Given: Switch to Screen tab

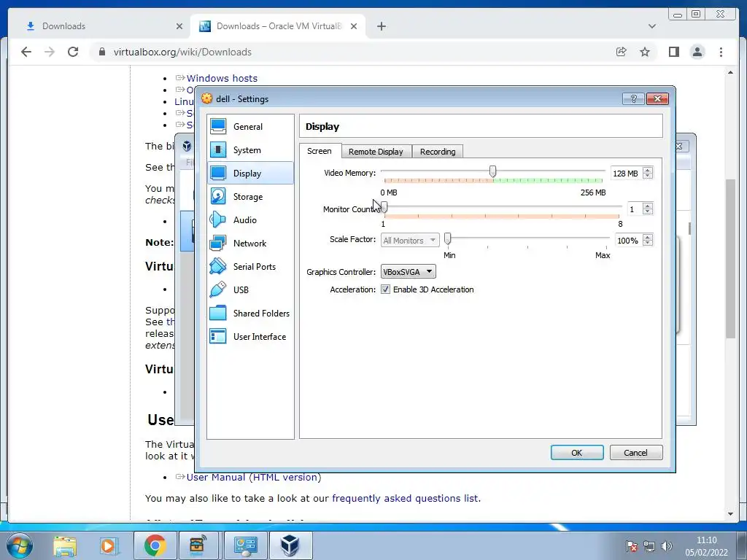Looking at the screenshot, I should click(x=320, y=151).
